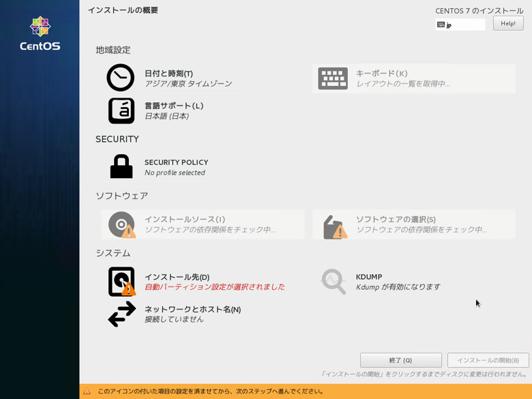The width and height of the screenshot is (532, 399).
Task: Click the Help! button
Action: (508, 23)
